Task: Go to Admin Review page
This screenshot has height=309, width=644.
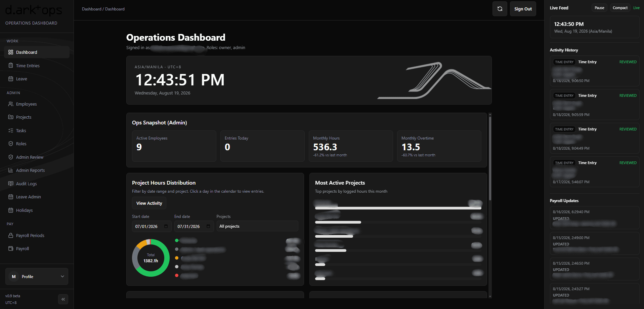Action: (37, 157)
